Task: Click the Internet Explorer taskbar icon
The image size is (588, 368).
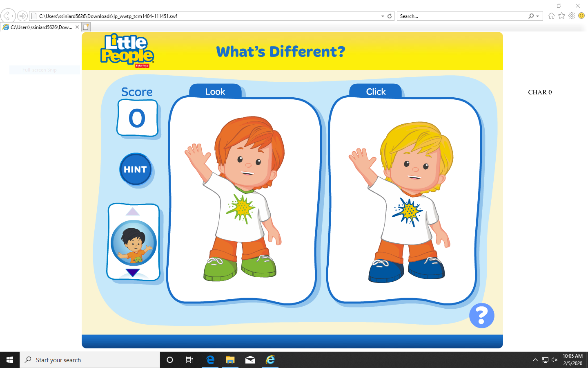Action: coord(270,360)
